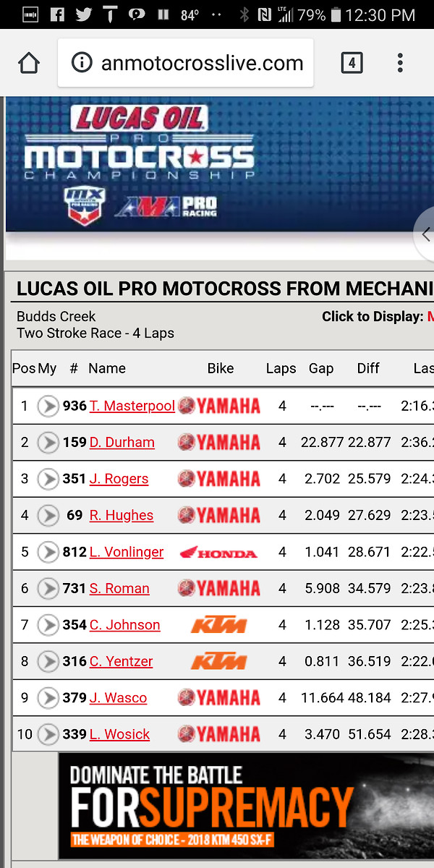Image resolution: width=434 pixels, height=868 pixels.
Task: Select the arrow icon next to C. Yentzer
Action: 48,661
